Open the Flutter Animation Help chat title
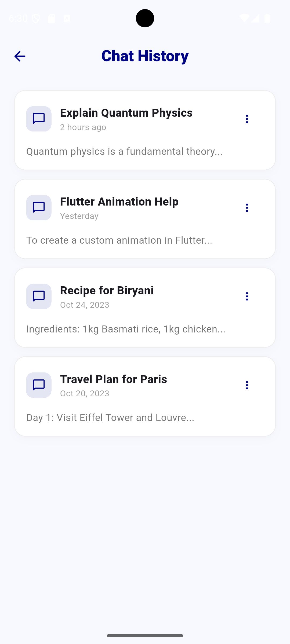Screen dimensions: 290x644 coord(119,202)
